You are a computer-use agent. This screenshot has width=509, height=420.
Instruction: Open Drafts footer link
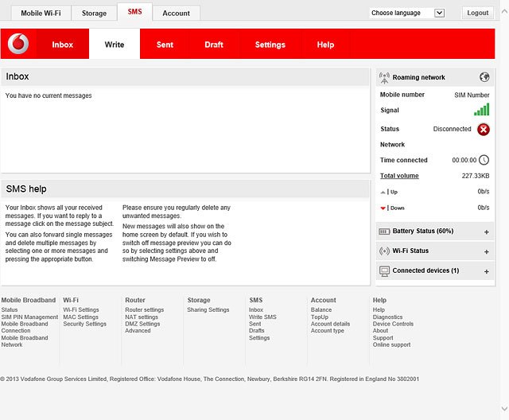pos(256,330)
